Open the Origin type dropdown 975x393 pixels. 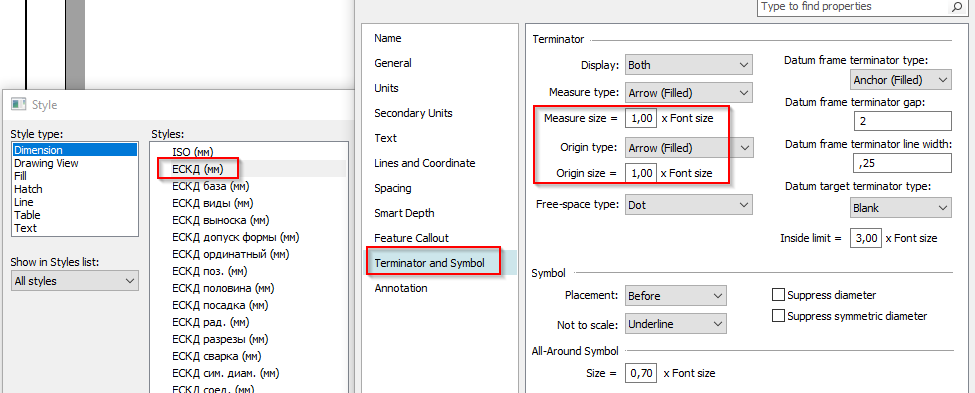(x=688, y=148)
